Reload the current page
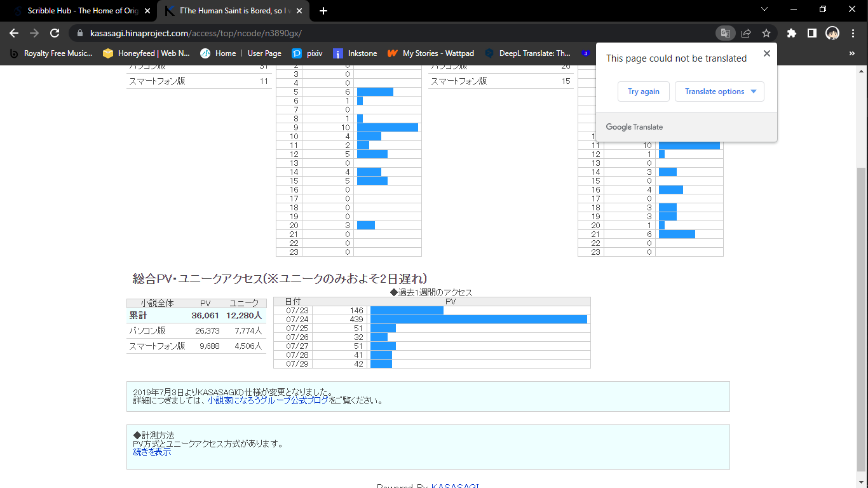 point(55,33)
